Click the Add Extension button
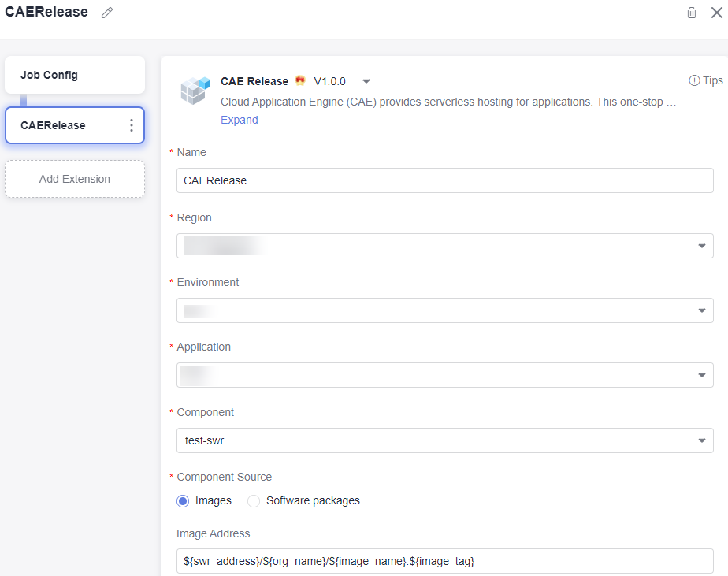This screenshot has height=576, width=728. click(75, 179)
